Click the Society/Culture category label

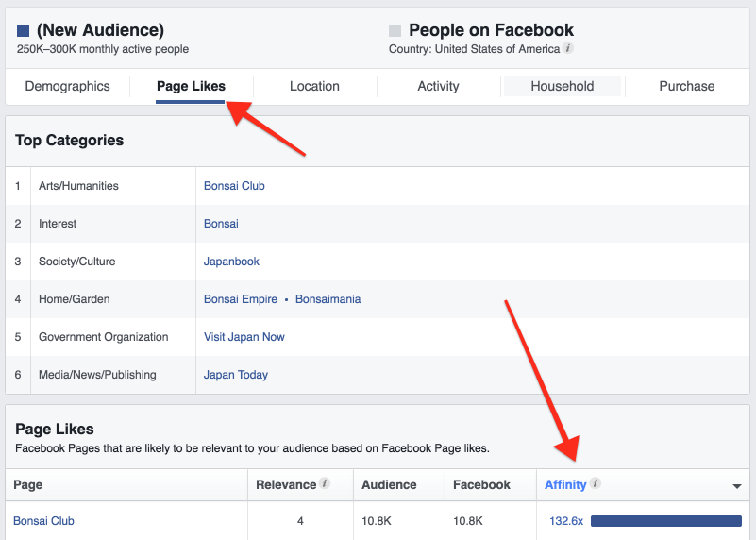coord(77,262)
